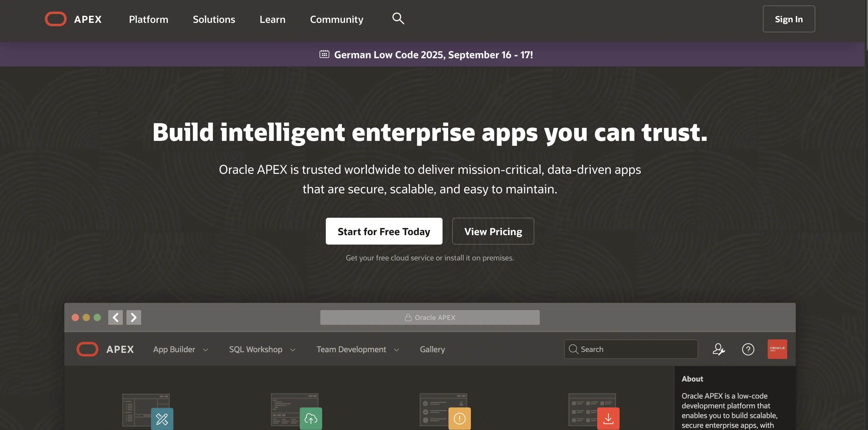Open the help question mark icon
This screenshot has height=430, width=868.
pyautogui.click(x=748, y=349)
